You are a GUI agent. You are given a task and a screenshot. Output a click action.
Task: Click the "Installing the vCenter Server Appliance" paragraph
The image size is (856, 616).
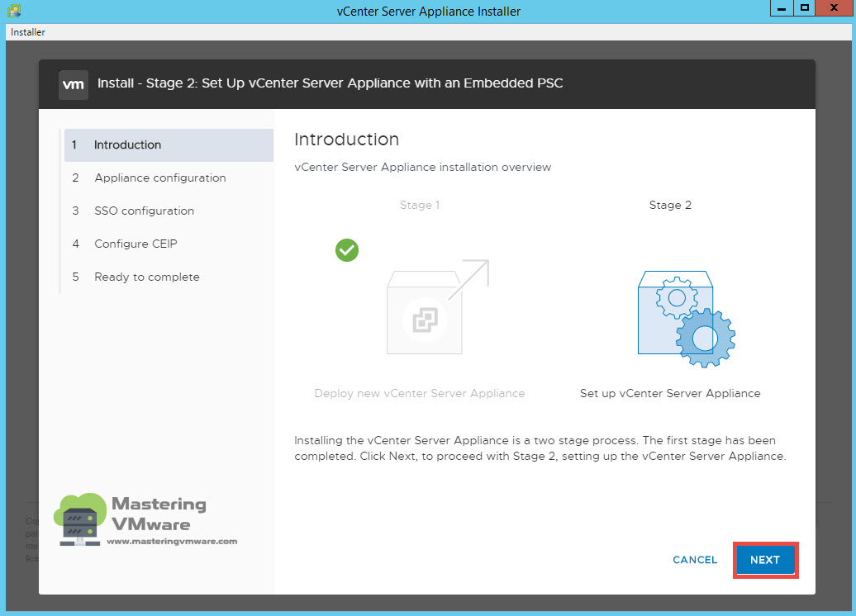tap(540, 448)
